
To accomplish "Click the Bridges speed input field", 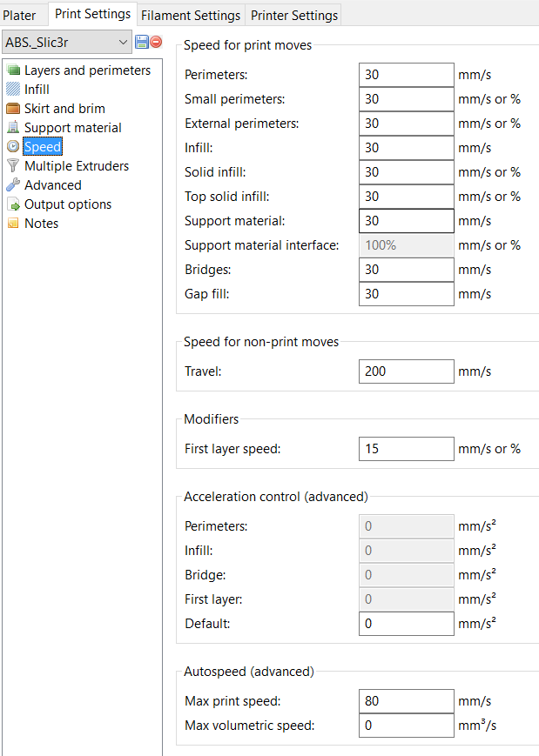I will point(406,270).
